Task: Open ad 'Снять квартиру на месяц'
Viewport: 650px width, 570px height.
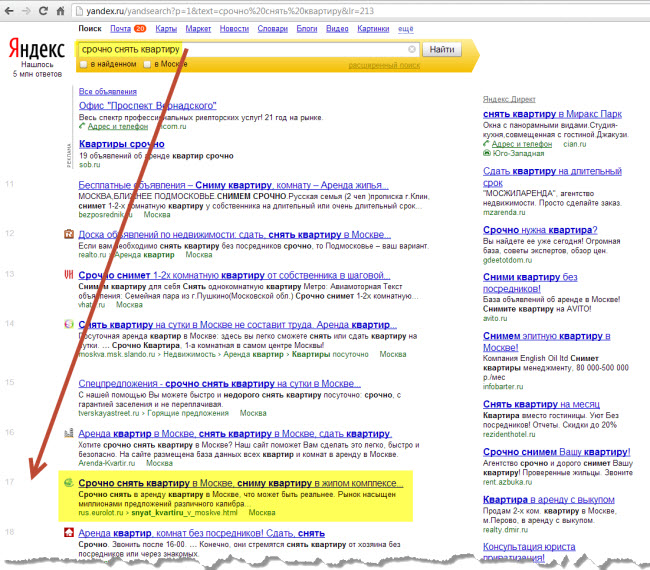Action: tap(541, 404)
